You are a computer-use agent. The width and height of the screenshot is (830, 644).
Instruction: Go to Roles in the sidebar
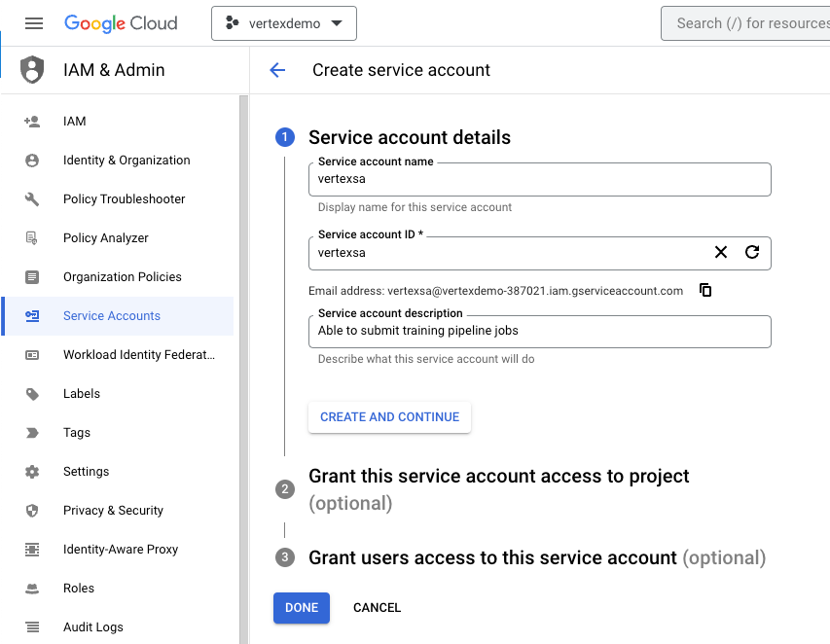click(79, 589)
